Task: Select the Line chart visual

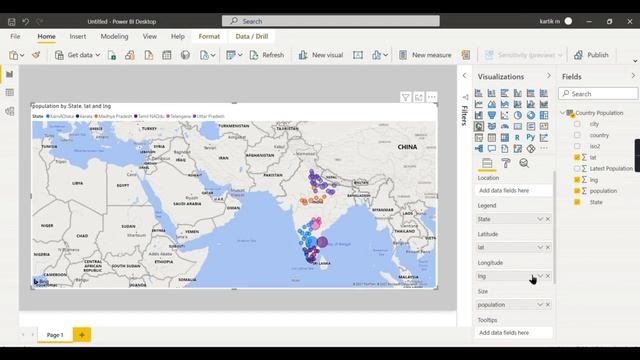Action: (x=479, y=104)
